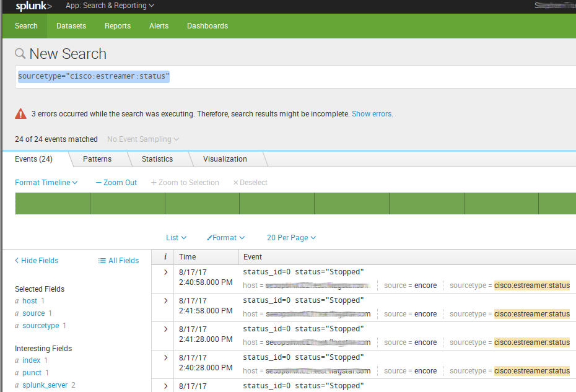Click the Splunk logo
The height and width of the screenshot is (392, 576).
point(33,6)
